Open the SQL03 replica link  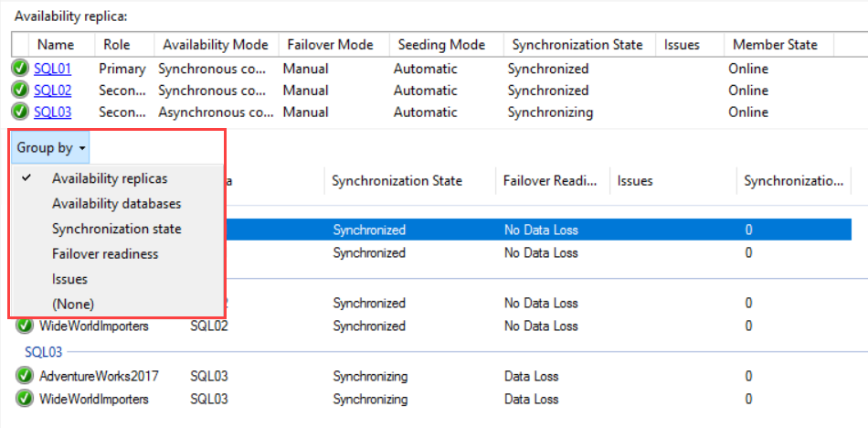[53, 112]
